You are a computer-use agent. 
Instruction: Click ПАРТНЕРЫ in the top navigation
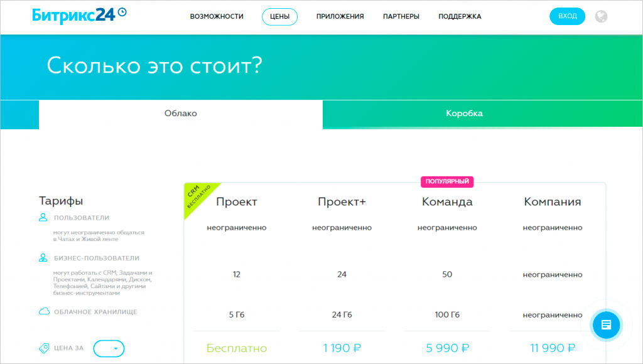[x=400, y=17]
